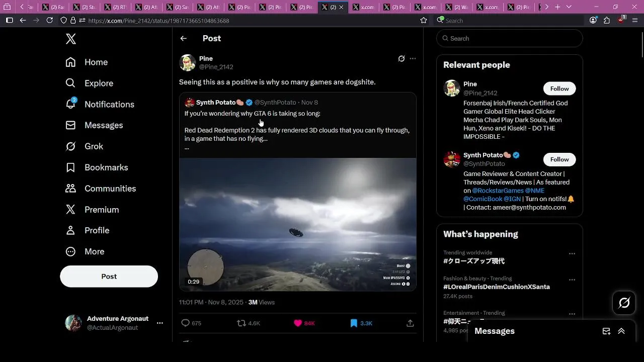644x362 pixels.
Task: Toggle the browser sidebar icon
Action: [x=9, y=21]
